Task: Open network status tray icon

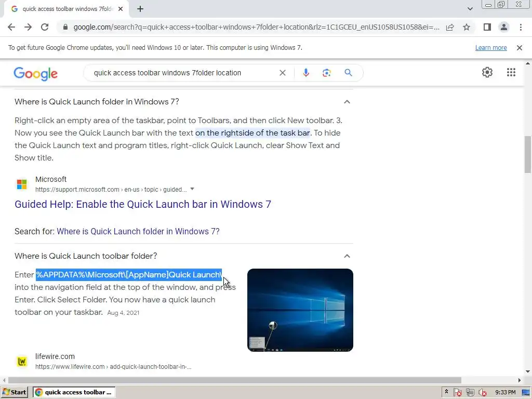Action: coord(470,393)
